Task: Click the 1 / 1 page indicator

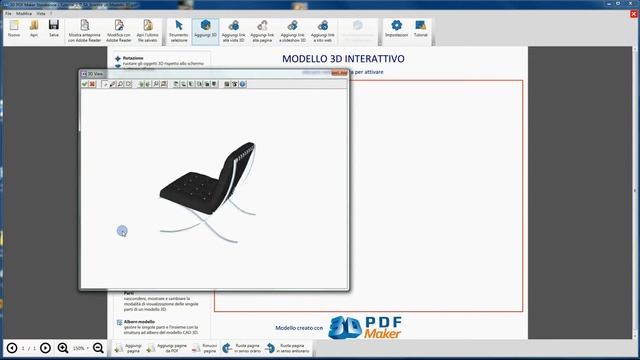Action: click(x=29, y=348)
